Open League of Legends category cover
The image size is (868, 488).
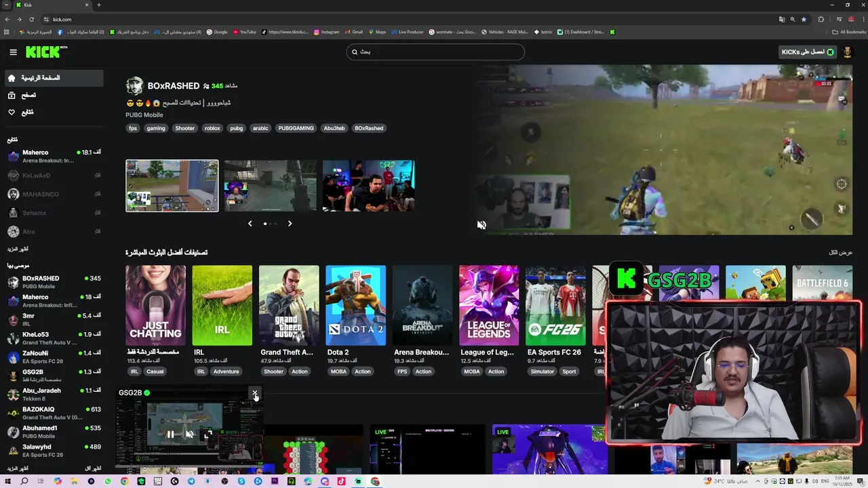point(489,305)
